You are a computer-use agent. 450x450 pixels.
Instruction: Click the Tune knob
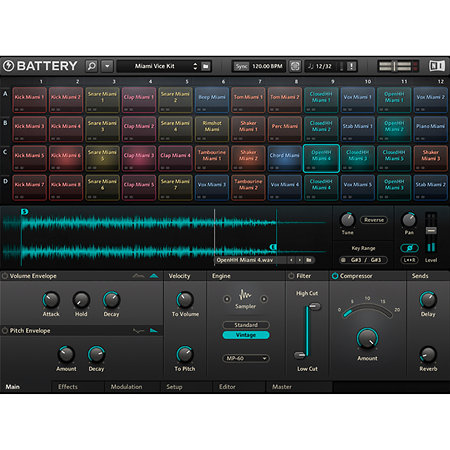tap(347, 220)
